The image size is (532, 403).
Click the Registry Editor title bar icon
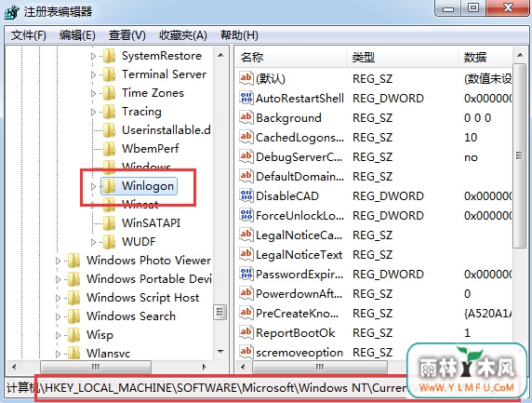tap(12, 12)
